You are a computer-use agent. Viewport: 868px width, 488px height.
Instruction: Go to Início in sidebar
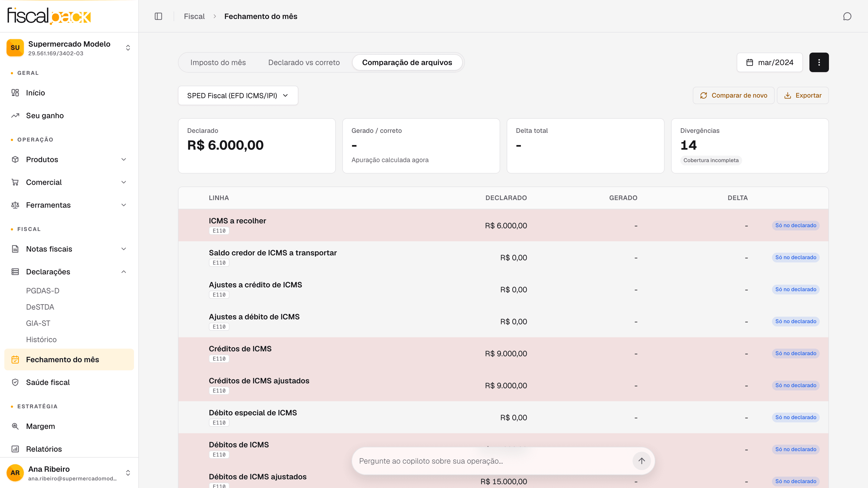(69, 93)
